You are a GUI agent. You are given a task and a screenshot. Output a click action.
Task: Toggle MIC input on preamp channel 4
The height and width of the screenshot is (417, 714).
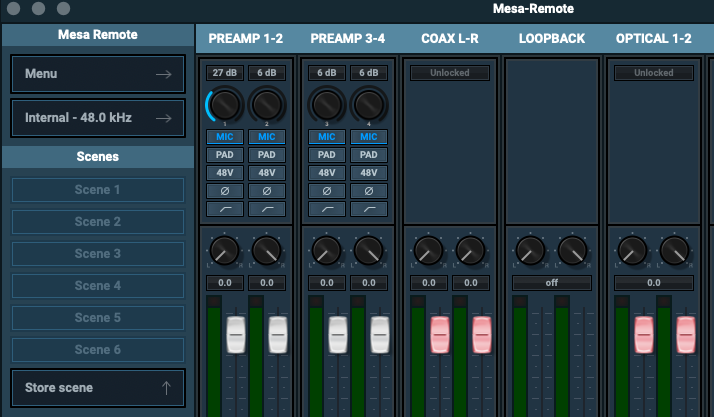pos(369,137)
